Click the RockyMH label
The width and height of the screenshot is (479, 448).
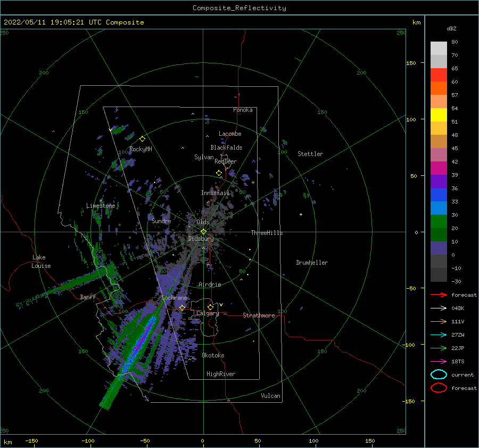click(141, 149)
